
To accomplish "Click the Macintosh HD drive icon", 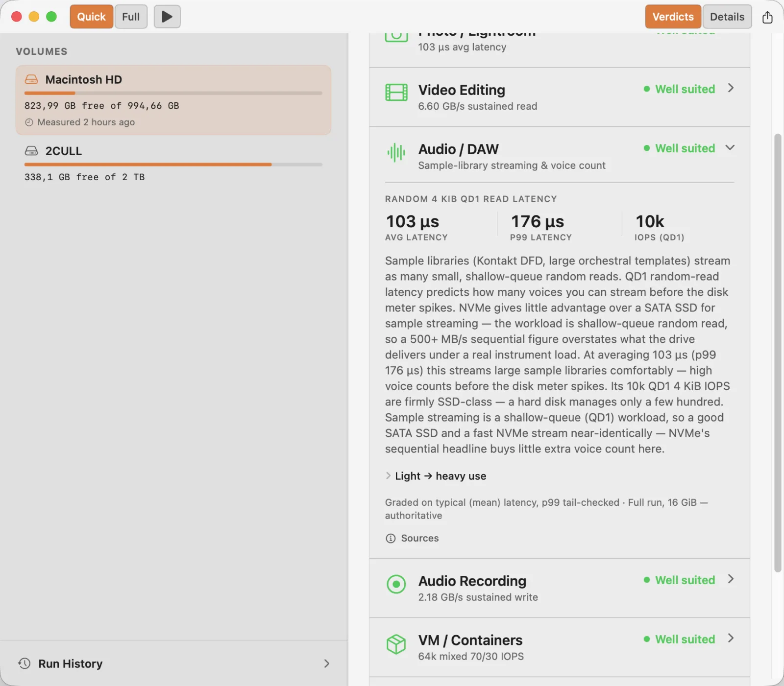I will (31, 79).
